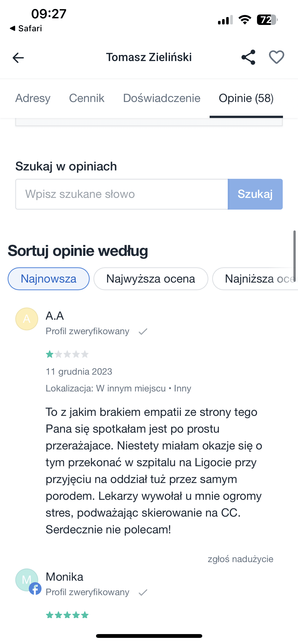Go to the Doświadczenie tab

(162, 98)
